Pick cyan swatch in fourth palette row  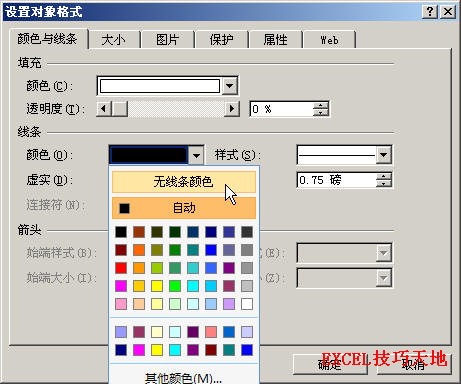[x=193, y=286]
